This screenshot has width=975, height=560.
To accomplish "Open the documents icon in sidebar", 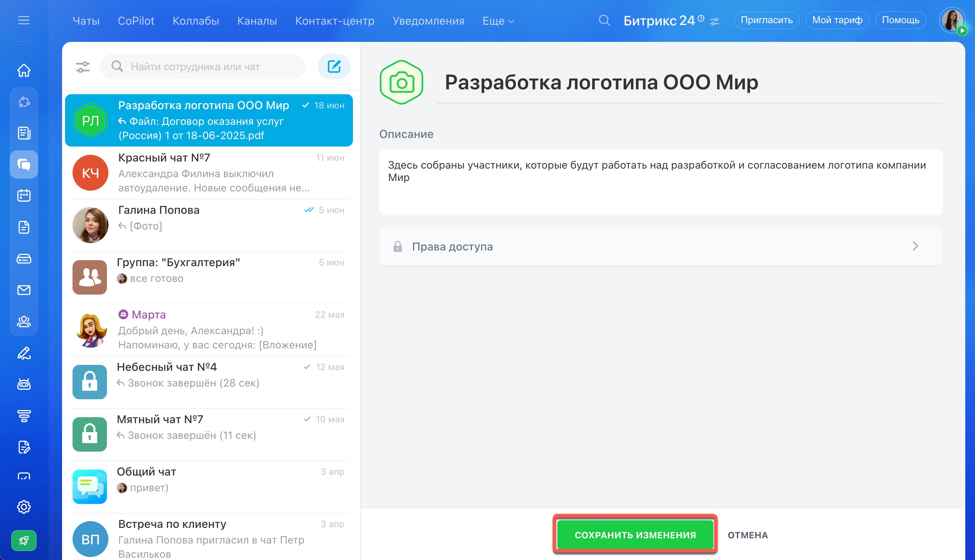I will click(24, 227).
